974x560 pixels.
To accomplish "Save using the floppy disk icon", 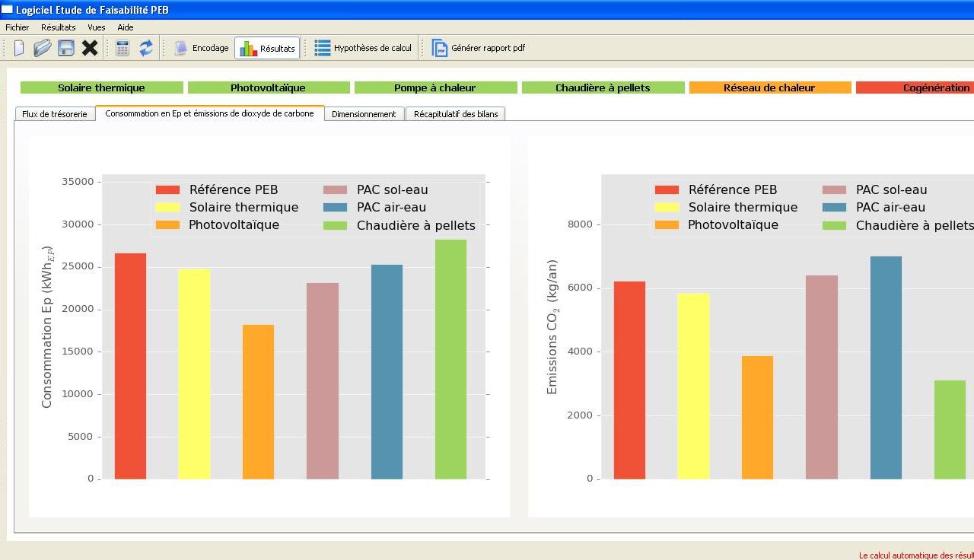I will [66, 48].
